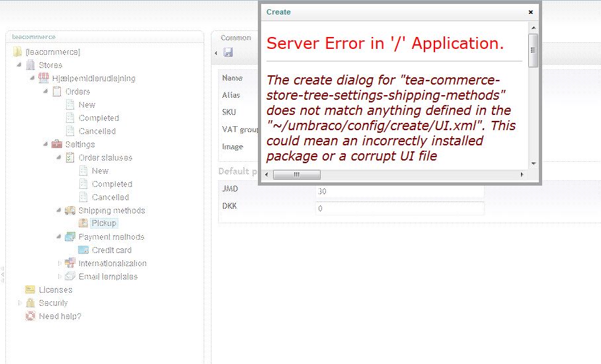The width and height of the screenshot is (601, 364).
Task: Click New status icon under Order statuses
Action: [x=83, y=171]
